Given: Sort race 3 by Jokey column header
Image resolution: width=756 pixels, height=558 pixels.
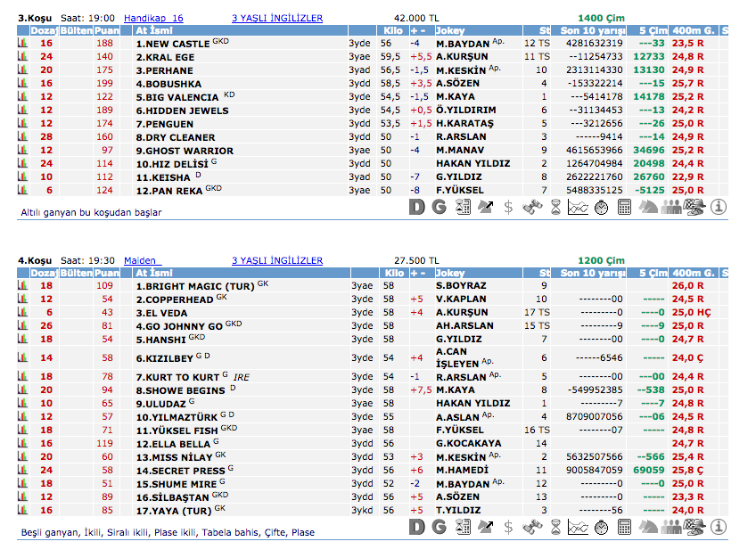Looking at the screenshot, I should click(x=450, y=30).
